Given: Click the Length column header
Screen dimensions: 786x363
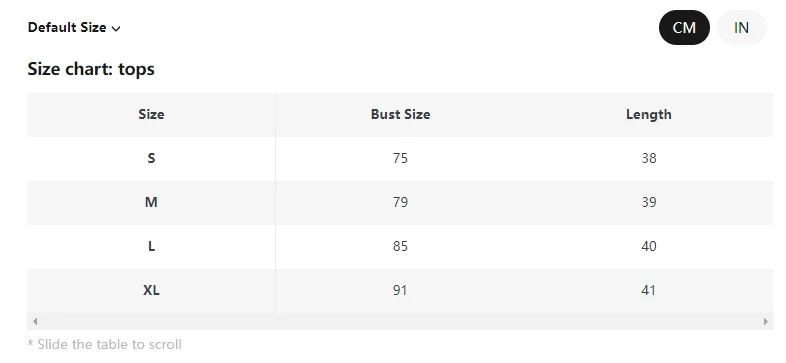Looking at the screenshot, I should 649,114.
